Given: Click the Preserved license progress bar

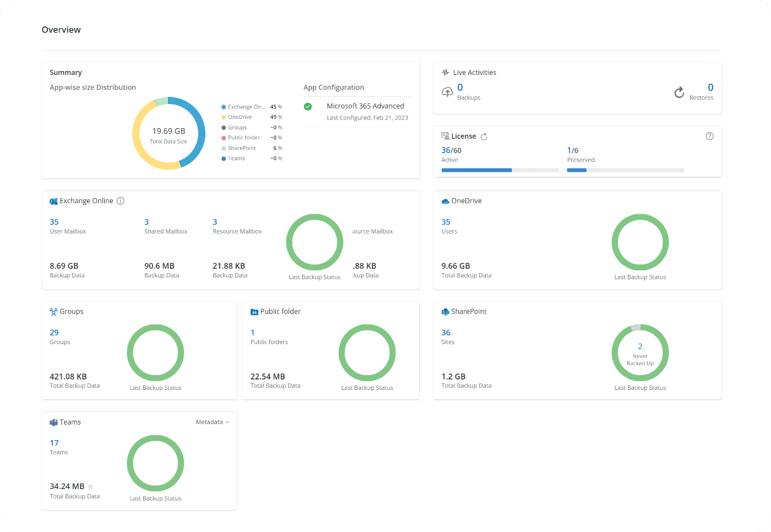Looking at the screenshot, I should click(625, 170).
